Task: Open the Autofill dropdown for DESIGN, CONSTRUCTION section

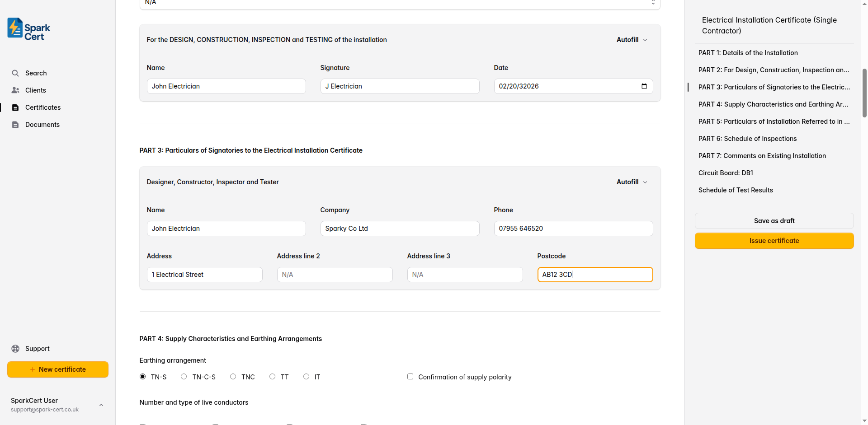Action: (x=631, y=39)
